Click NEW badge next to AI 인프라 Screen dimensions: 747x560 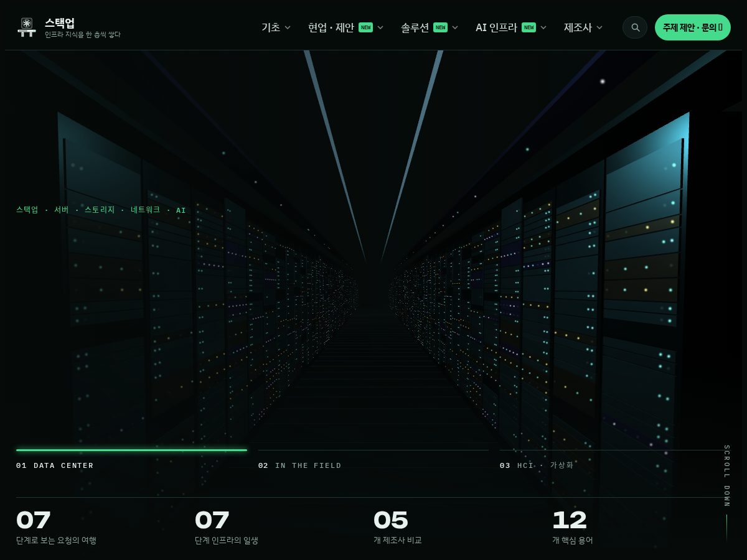tap(529, 27)
